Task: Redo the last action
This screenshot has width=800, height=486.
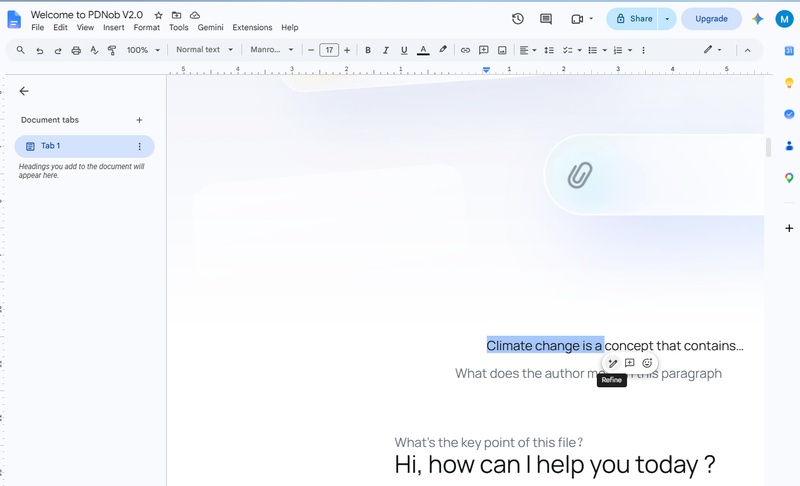Action: (58, 50)
